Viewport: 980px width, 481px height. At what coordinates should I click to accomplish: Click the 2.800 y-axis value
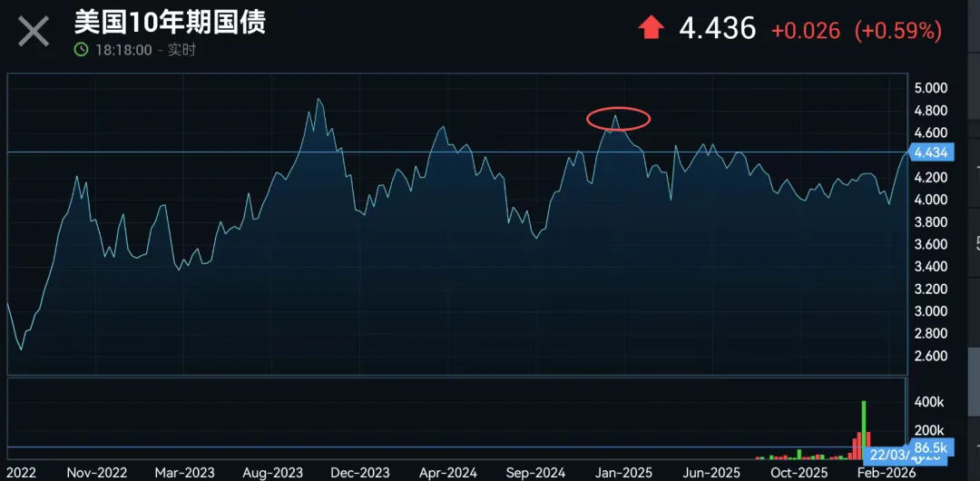coord(931,333)
